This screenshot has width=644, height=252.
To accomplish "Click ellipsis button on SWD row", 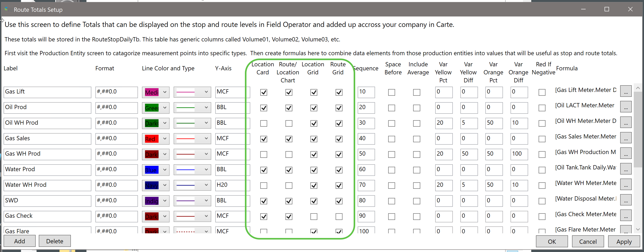I will (x=626, y=200).
